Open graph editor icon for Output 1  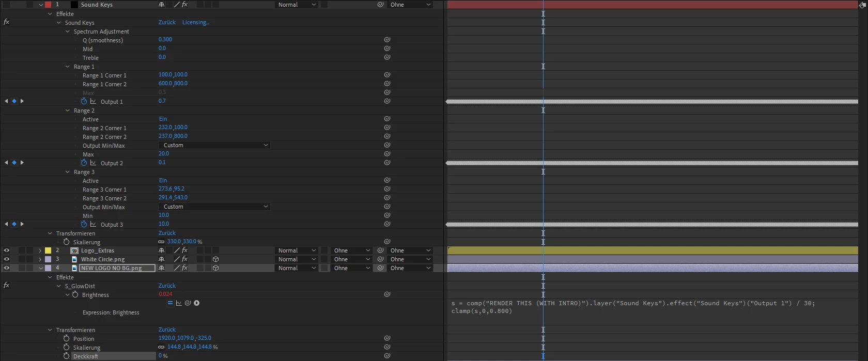pos(93,101)
